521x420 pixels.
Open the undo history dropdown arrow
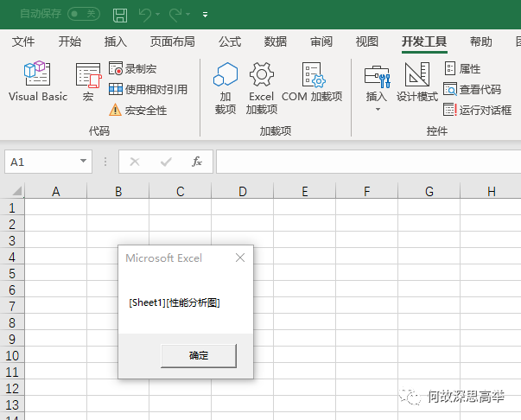coord(157,15)
